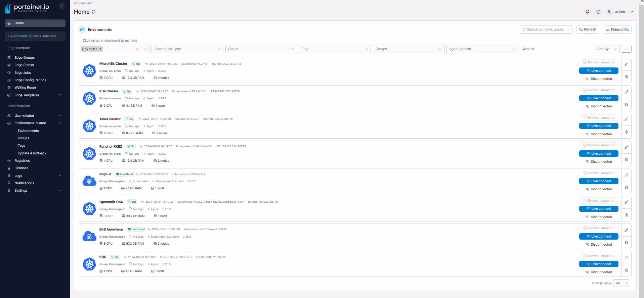Open EKS Anywhere settings gear icon
Image resolution: width=644 pixels, height=298 pixels.
tap(627, 243)
